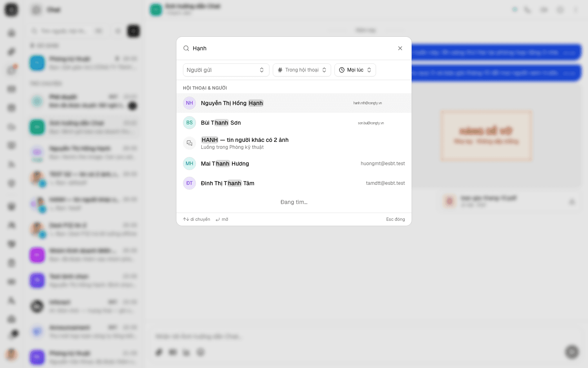
Task: Clear the search with the X button
Action: coord(400,48)
